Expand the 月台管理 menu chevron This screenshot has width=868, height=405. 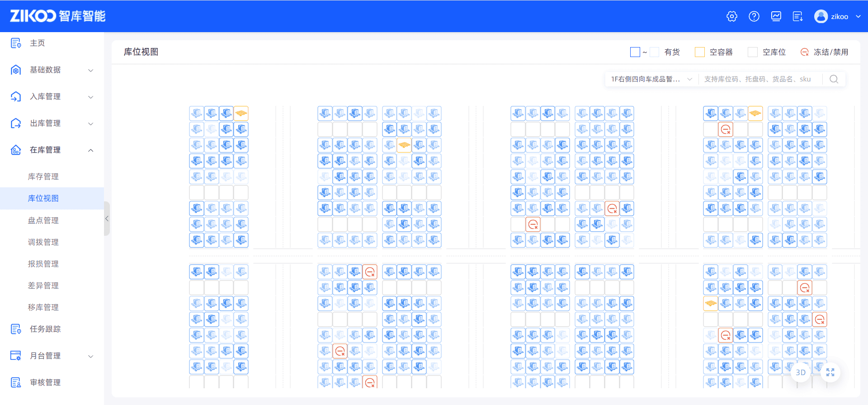click(x=91, y=356)
